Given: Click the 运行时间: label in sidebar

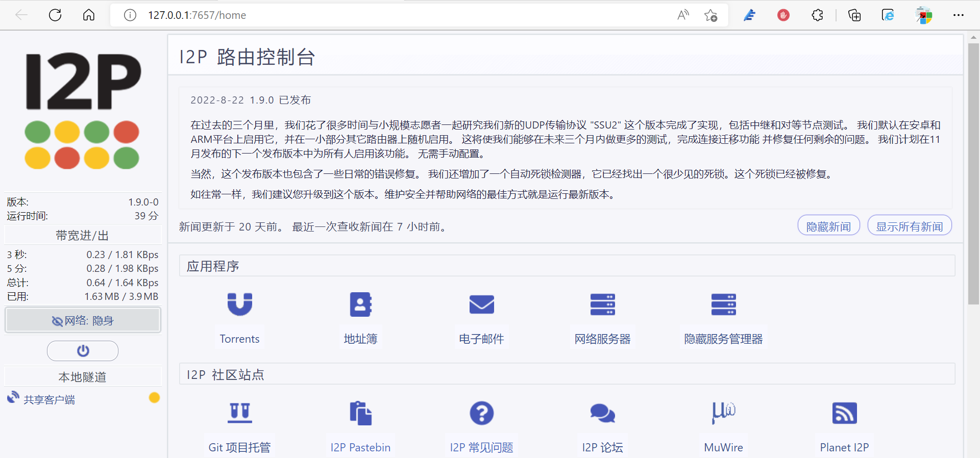Looking at the screenshot, I should (x=28, y=216).
